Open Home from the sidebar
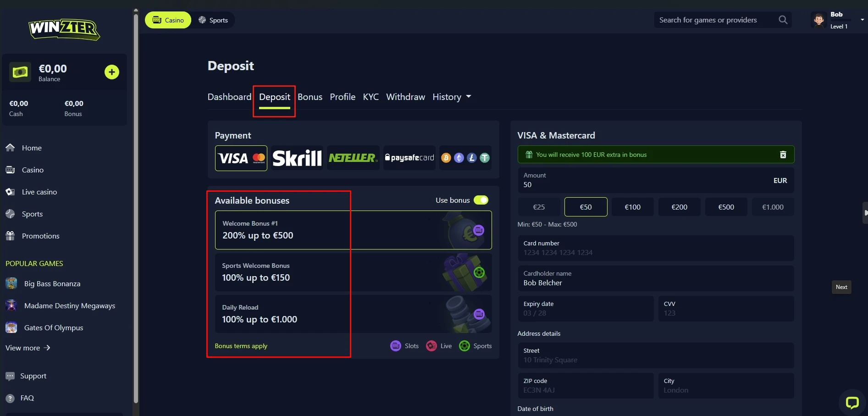868x416 pixels. (32, 148)
